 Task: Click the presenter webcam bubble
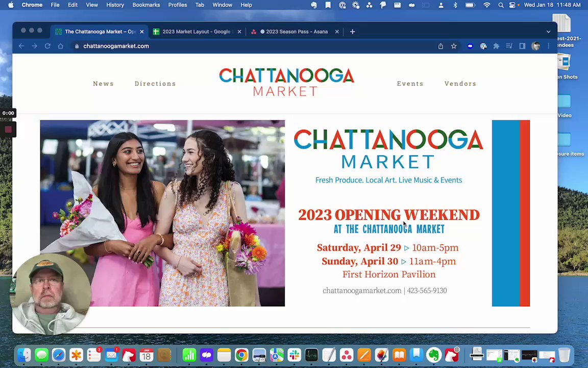click(50, 294)
